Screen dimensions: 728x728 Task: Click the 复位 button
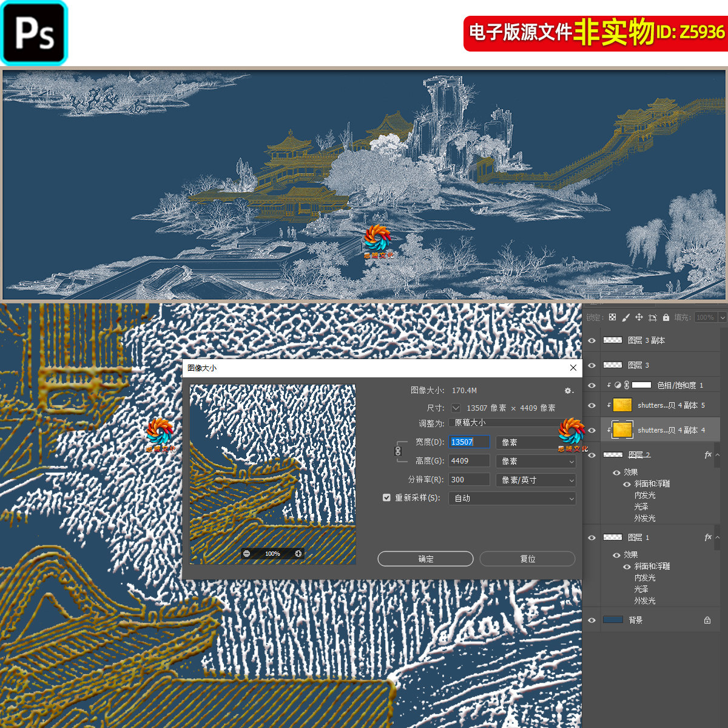[x=528, y=559]
